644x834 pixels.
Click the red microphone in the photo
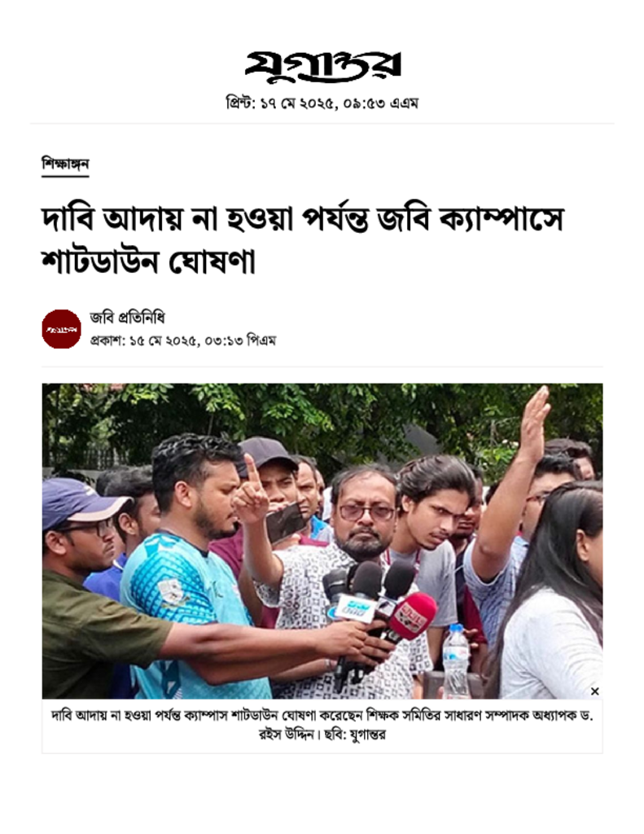point(410,617)
